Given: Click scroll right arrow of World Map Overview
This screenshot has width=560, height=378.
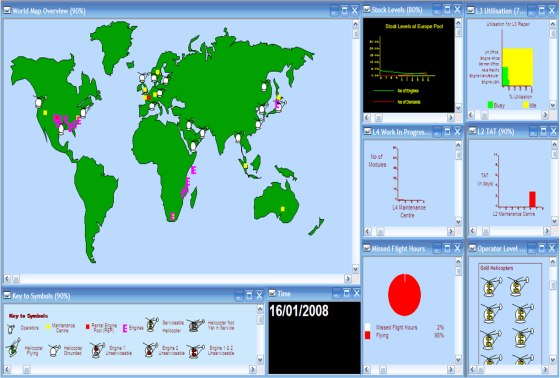Looking at the screenshot, I should (348, 278).
